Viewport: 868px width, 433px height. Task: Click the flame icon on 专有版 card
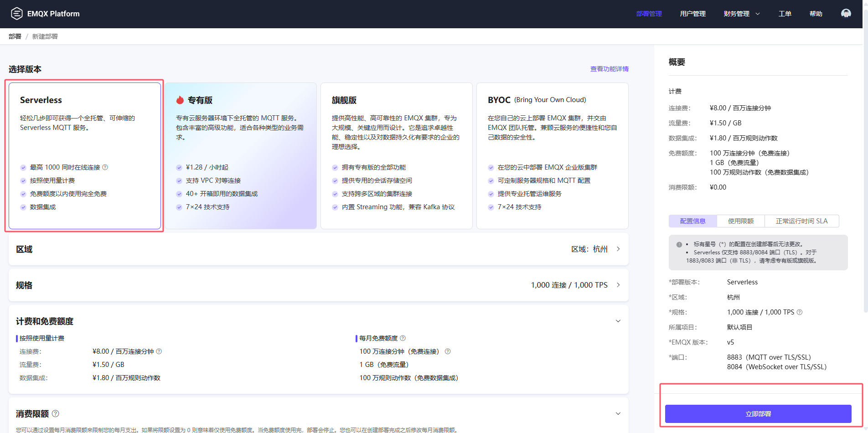(x=180, y=100)
